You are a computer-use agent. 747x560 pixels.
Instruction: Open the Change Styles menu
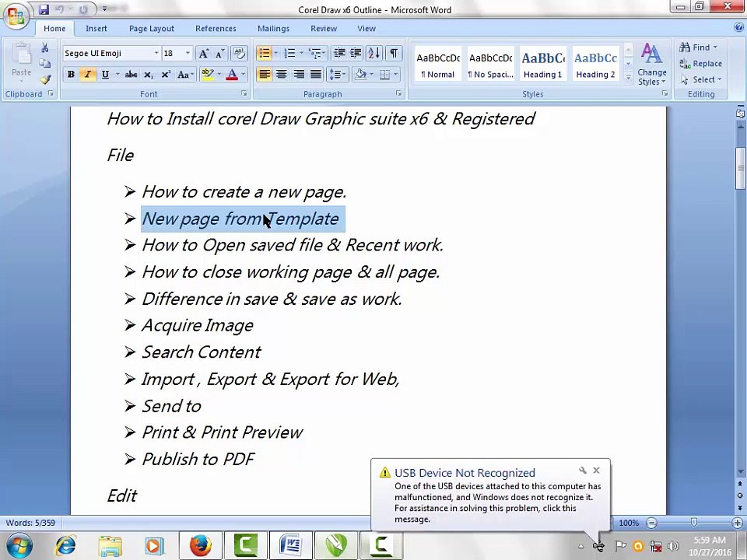click(x=652, y=64)
